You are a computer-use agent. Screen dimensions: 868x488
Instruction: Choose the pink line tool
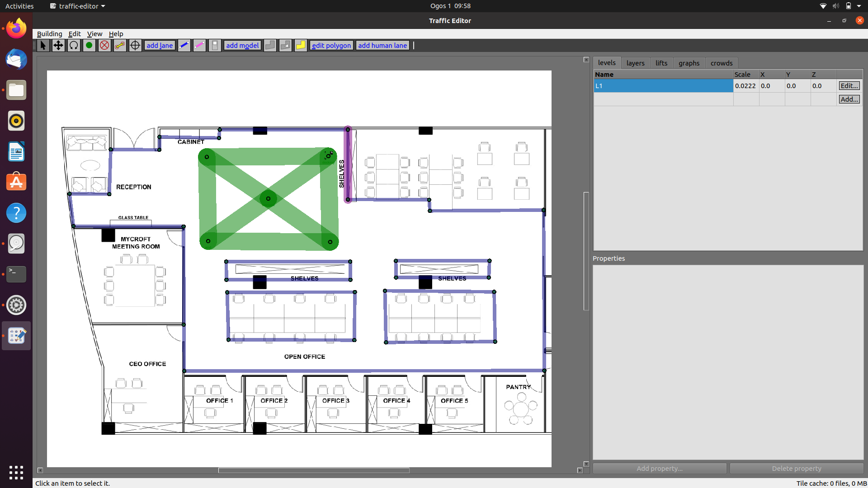pyautogui.click(x=199, y=45)
